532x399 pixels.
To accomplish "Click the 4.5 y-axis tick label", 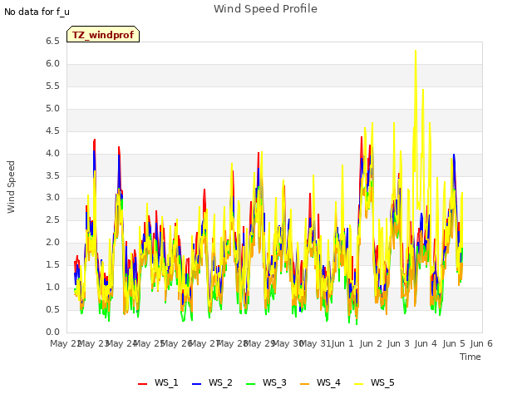I will click(52, 131).
